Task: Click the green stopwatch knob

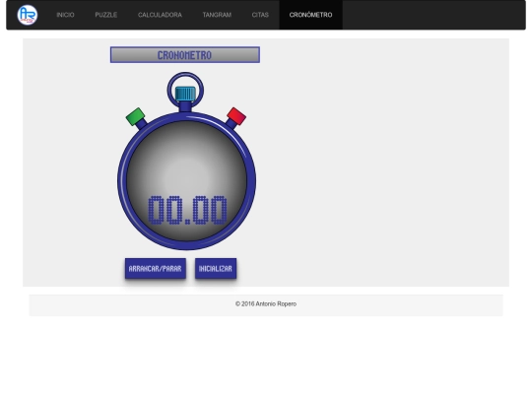Action: click(135, 116)
